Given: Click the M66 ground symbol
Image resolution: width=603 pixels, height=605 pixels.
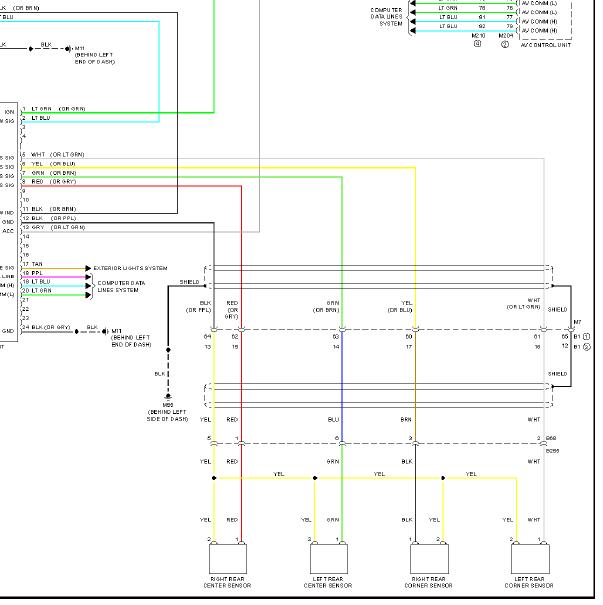Looking at the screenshot, I should pos(168,397).
